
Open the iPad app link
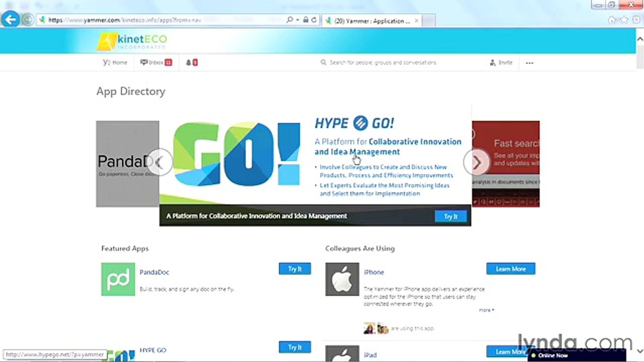pyautogui.click(x=370, y=355)
